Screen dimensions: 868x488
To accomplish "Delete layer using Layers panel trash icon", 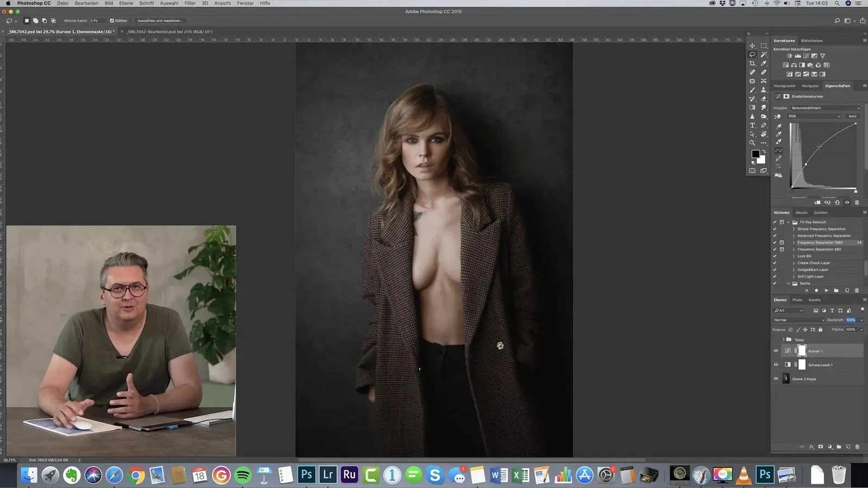I will point(857,447).
